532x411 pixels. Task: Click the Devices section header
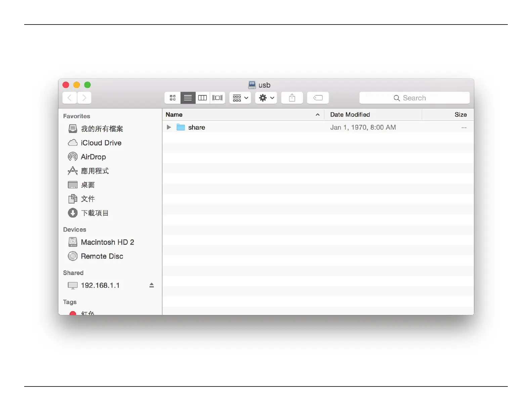click(75, 230)
